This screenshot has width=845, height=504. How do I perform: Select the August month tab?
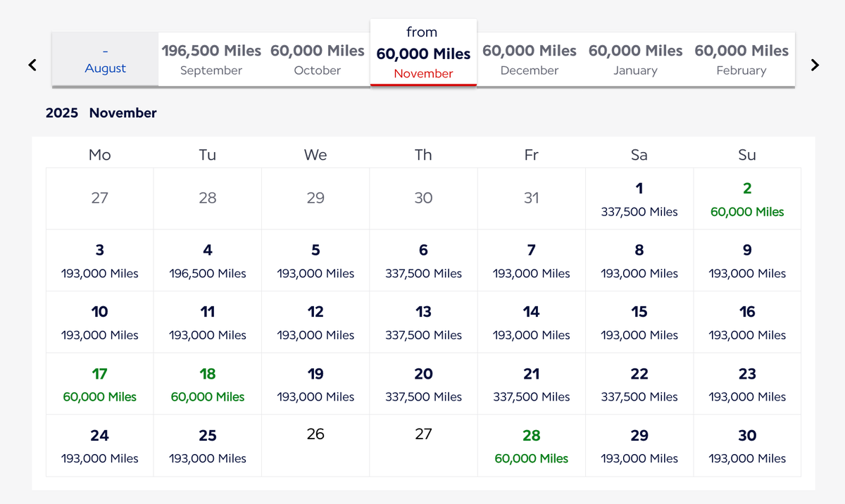point(106,60)
